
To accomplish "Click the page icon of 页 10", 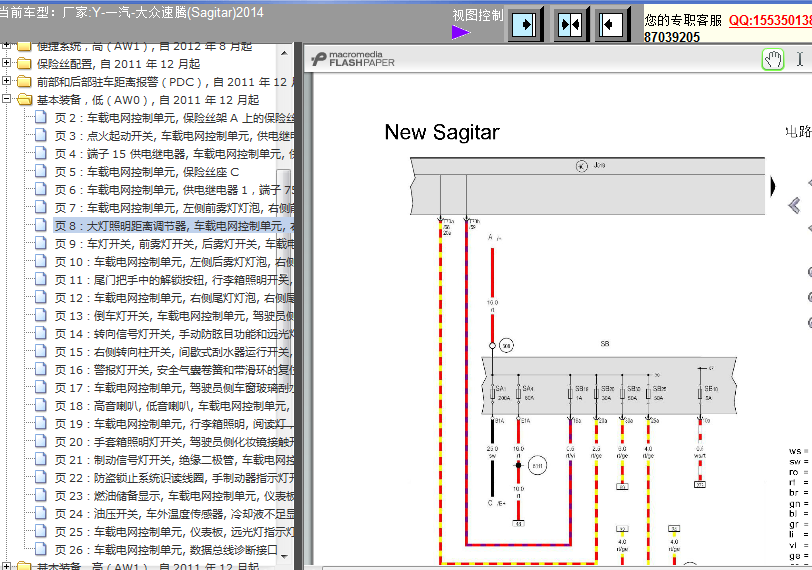I will tap(41, 261).
